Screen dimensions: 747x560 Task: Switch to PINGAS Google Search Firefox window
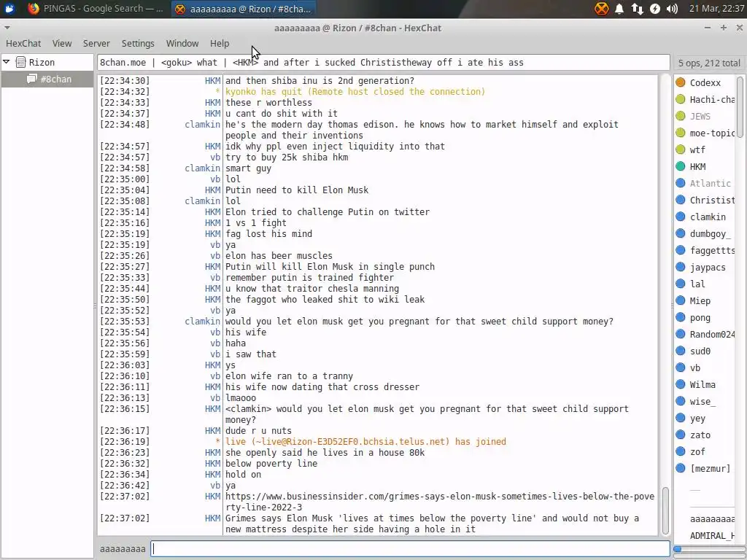tap(96, 9)
